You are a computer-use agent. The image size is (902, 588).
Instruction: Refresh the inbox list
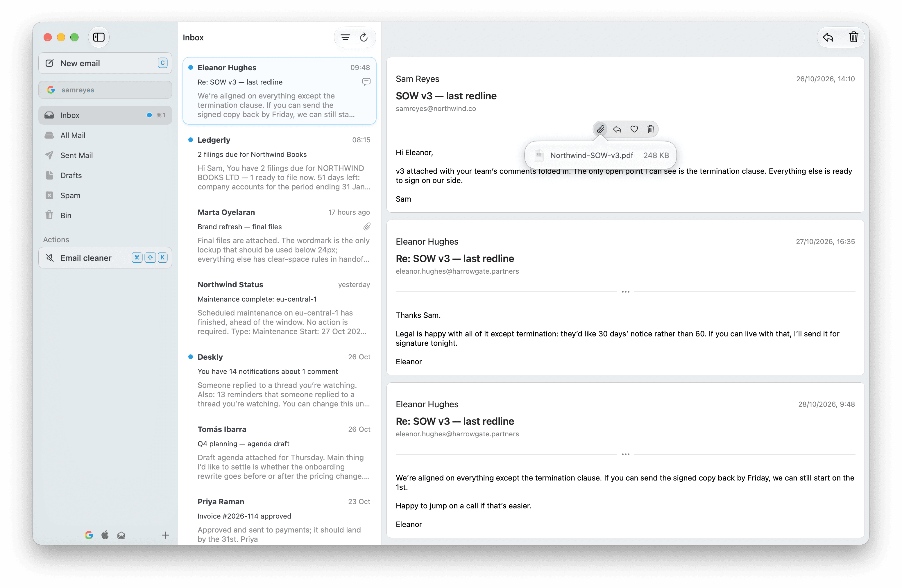[364, 37]
